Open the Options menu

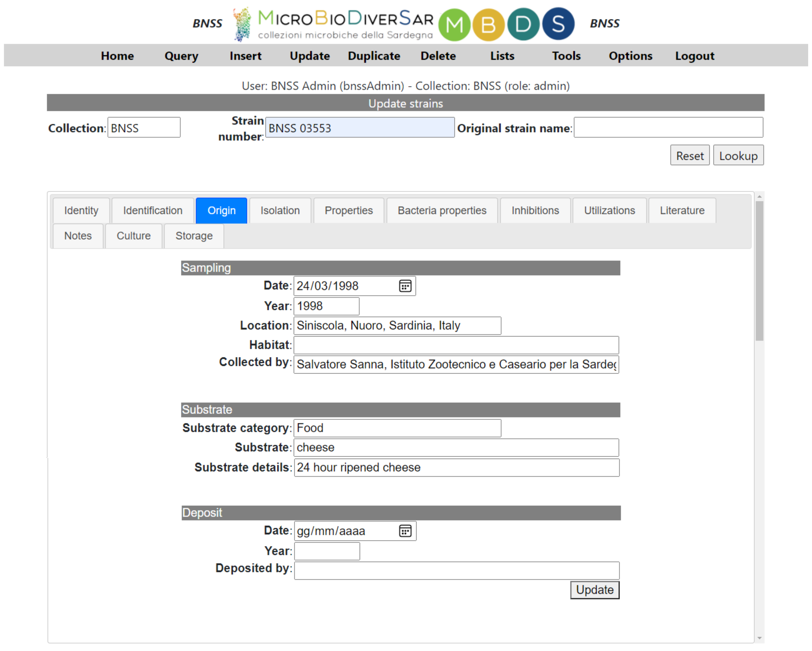[630, 56]
